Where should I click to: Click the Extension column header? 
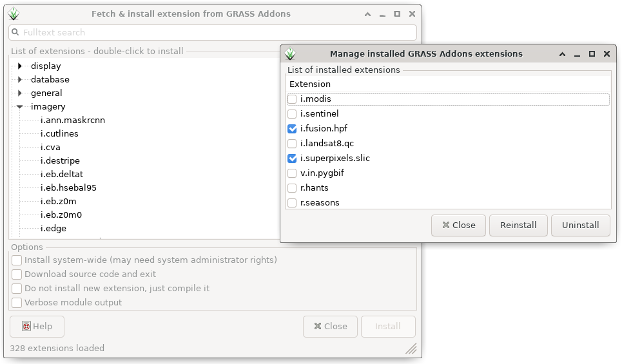[310, 84]
